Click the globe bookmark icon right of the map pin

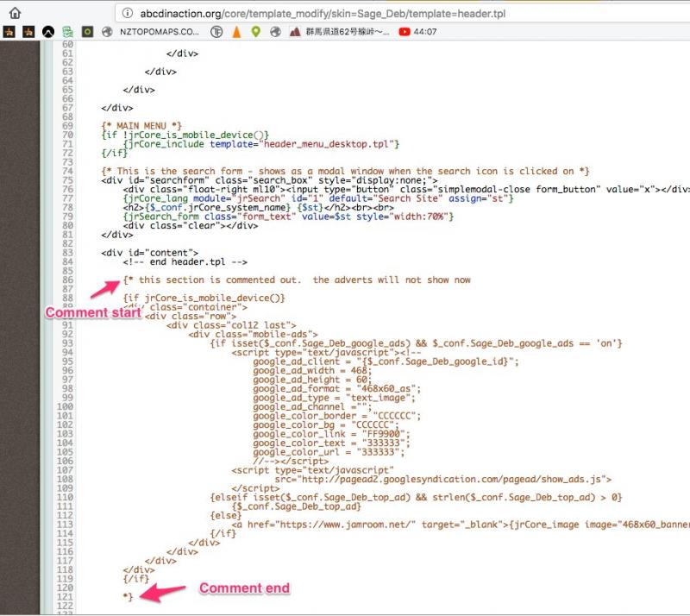[275, 32]
